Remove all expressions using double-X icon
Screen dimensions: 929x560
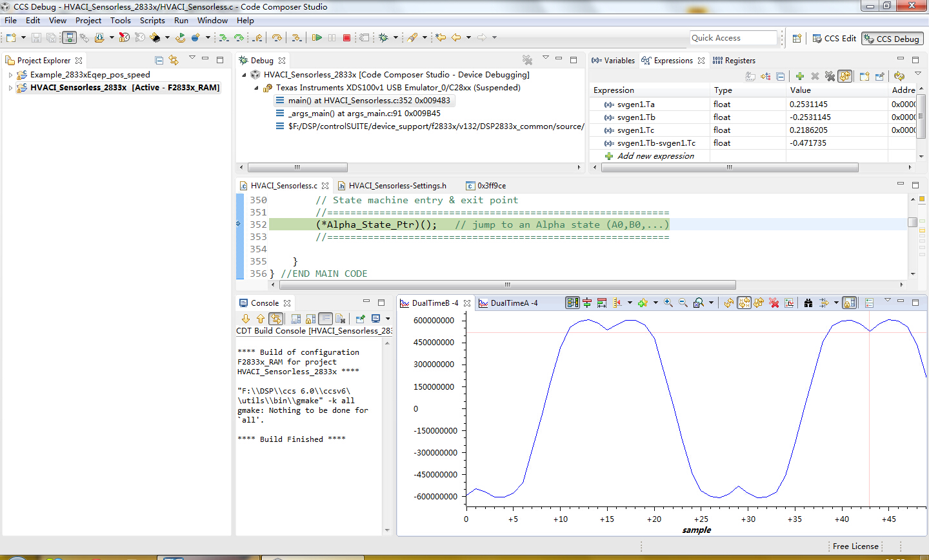tap(830, 76)
